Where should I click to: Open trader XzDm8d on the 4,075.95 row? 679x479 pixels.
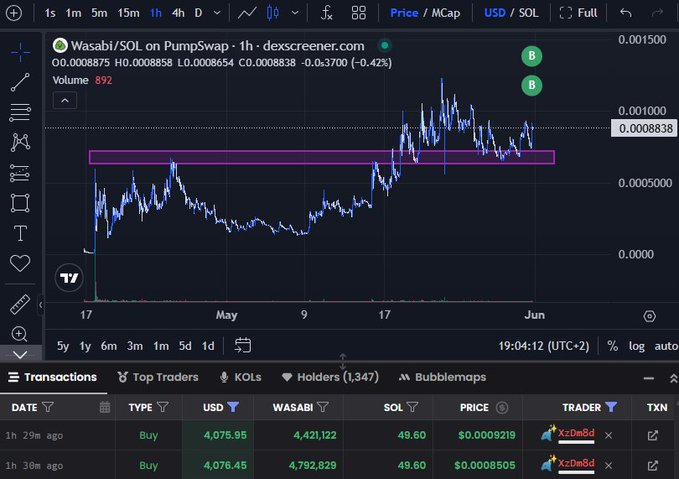click(x=576, y=434)
